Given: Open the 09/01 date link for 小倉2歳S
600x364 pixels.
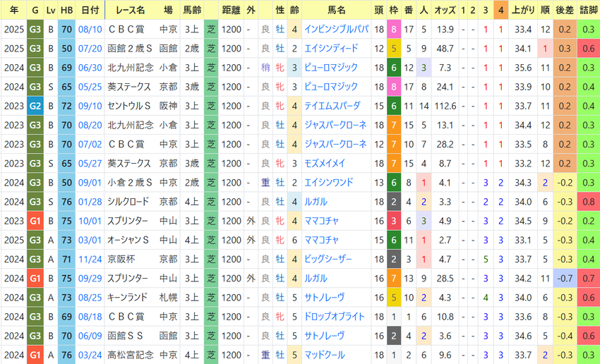Looking at the screenshot, I should tap(90, 183).
